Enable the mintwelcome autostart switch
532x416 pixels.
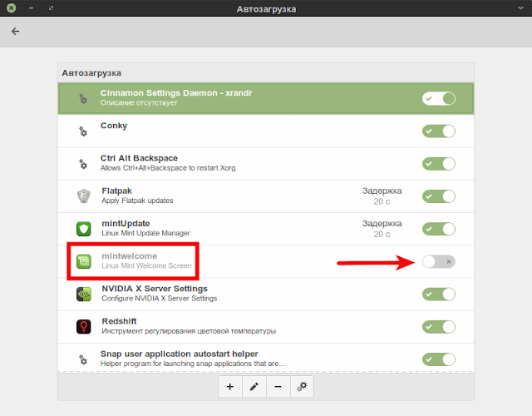point(439,261)
